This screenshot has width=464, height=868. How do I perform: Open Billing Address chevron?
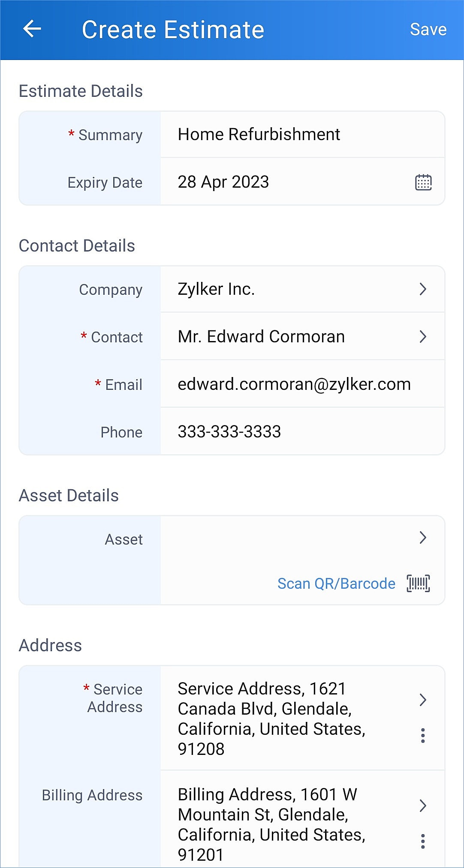[423, 805]
